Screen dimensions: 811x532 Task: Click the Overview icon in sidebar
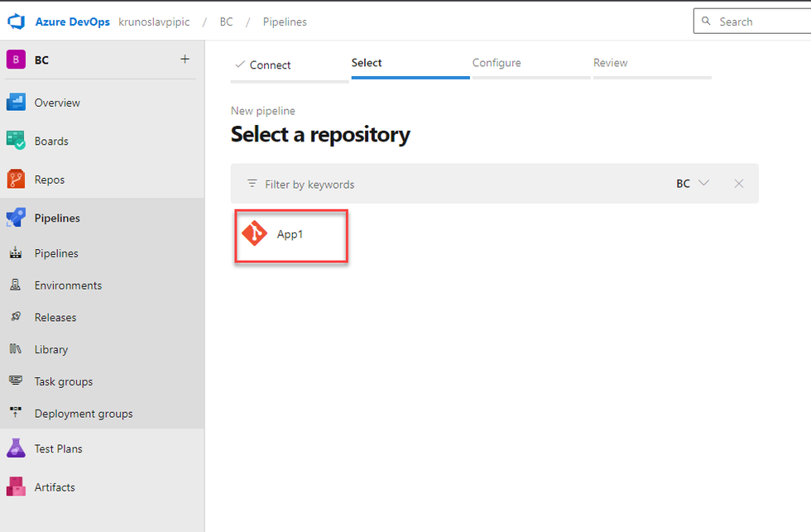coord(16,103)
